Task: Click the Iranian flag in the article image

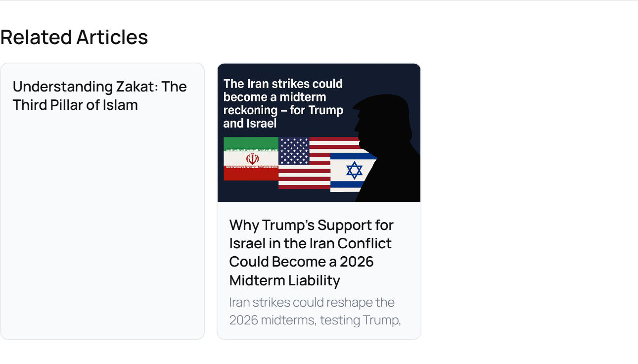Action: click(x=251, y=158)
